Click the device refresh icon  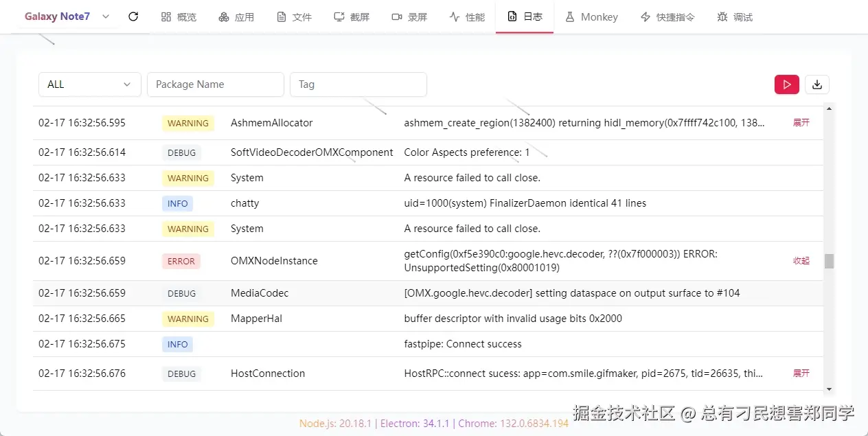click(133, 16)
